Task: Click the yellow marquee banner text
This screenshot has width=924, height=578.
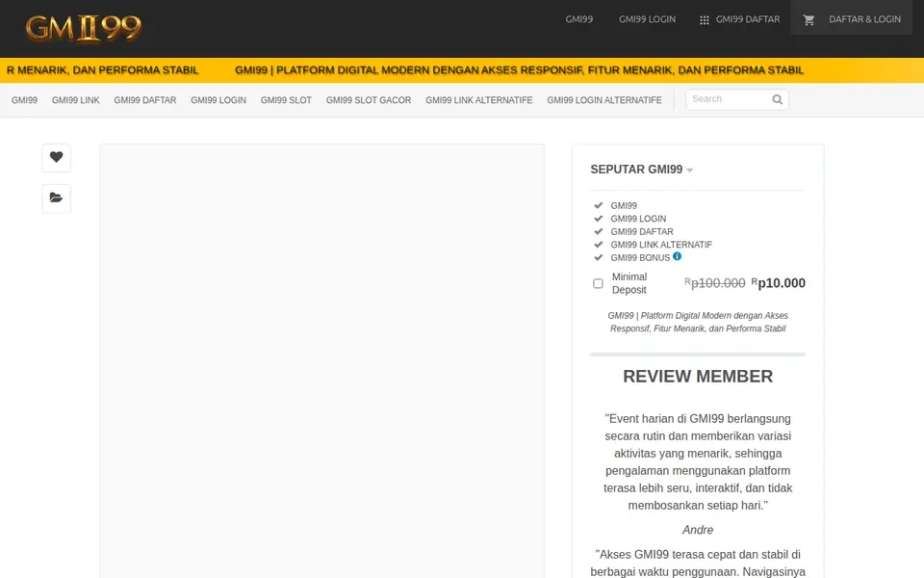Action: [x=519, y=70]
